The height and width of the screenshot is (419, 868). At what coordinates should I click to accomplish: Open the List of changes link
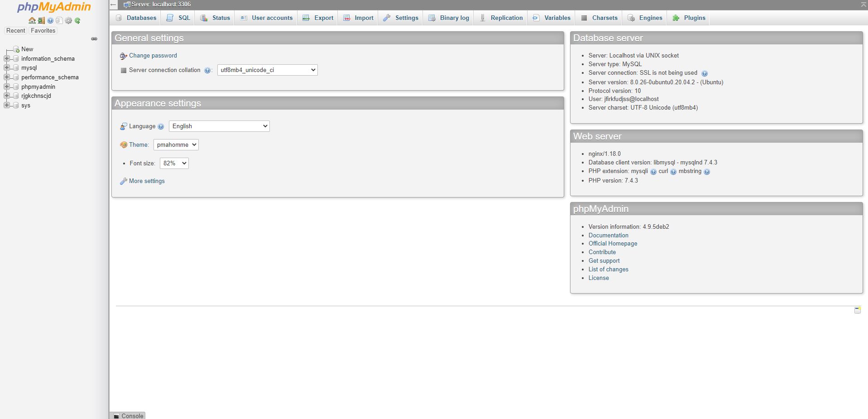[x=609, y=269]
